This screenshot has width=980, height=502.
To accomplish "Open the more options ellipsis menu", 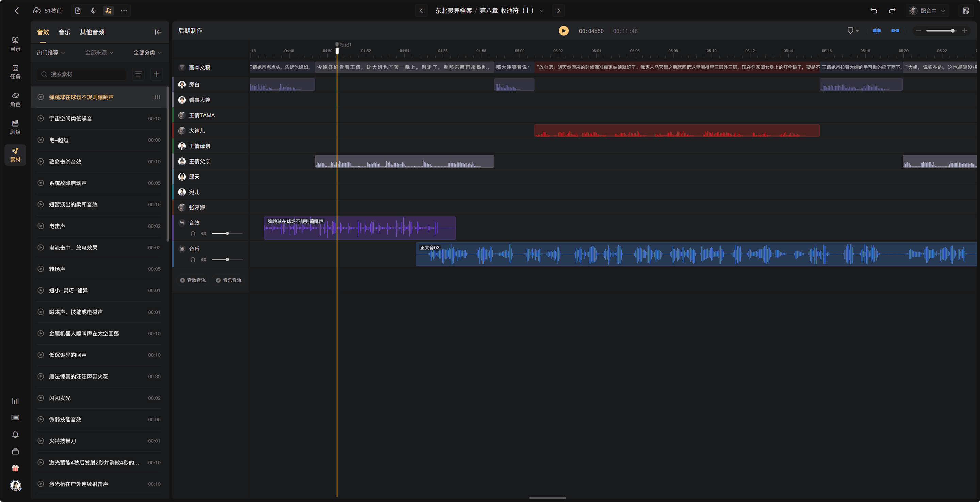I will tap(124, 11).
